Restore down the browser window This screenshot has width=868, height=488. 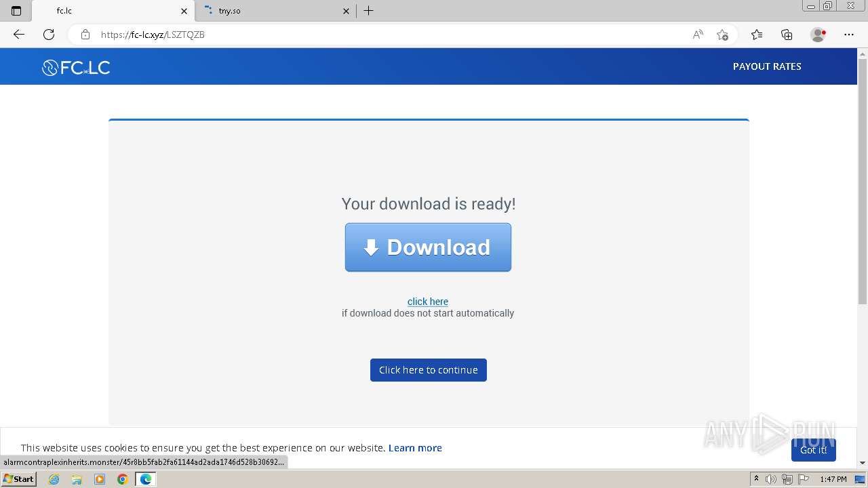828,6
